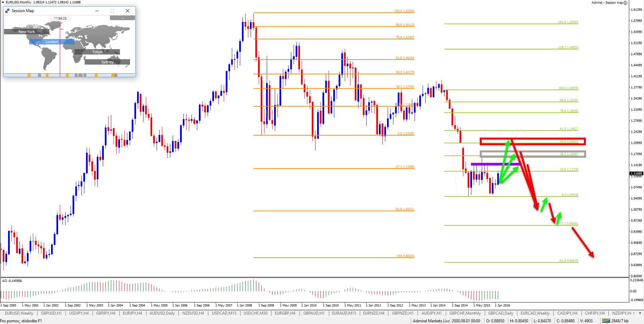Click the green 61.8 1.24627 Fibonacci label
Viewport: 644px width, 324px height.
(x=569, y=129)
